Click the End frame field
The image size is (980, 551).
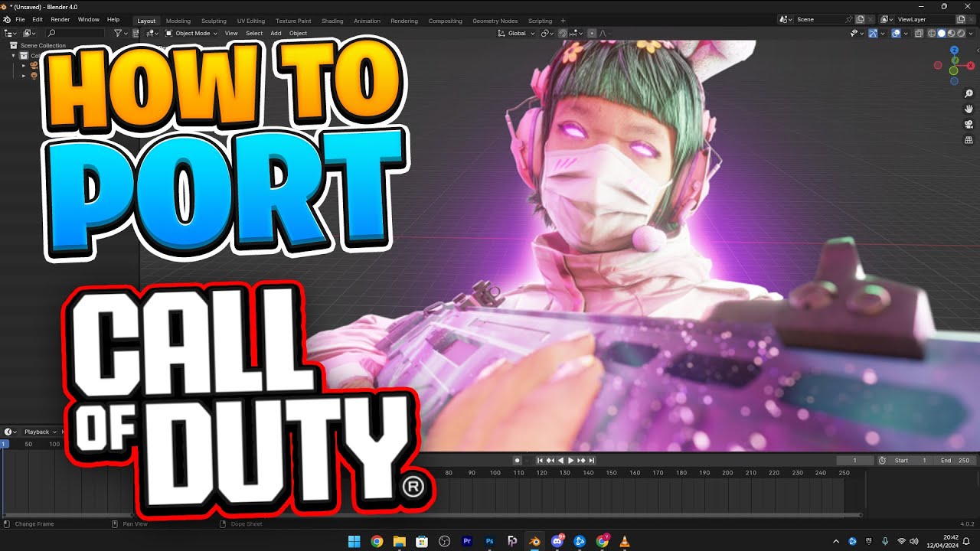(955, 460)
